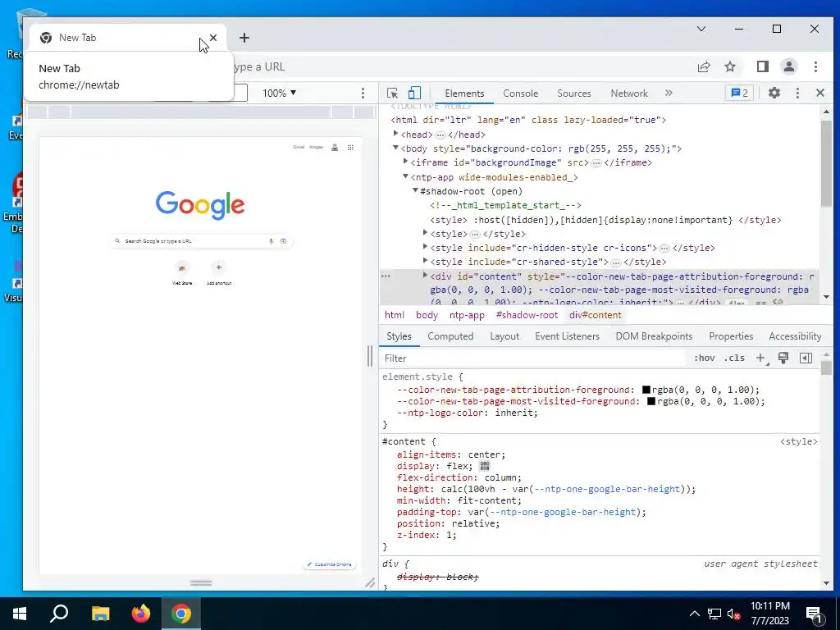Click the Add shortcut plus tile

pyautogui.click(x=218, y=272)
